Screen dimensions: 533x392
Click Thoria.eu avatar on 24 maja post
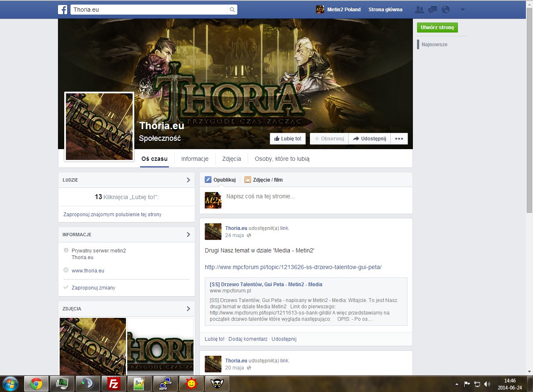pyautogui.click(x=213, y=232)
